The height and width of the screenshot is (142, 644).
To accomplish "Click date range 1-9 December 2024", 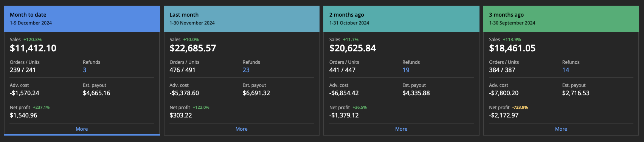I will click(x=31, y=23).
